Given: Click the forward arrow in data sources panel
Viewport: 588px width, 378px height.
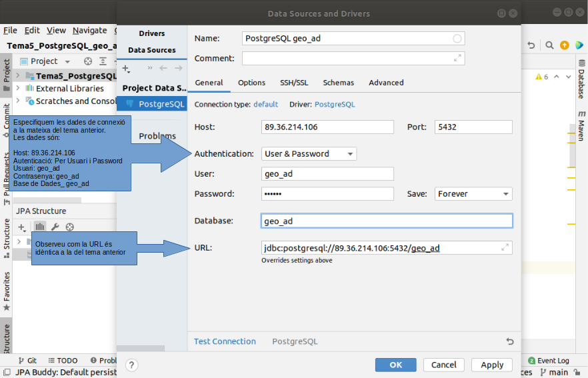Looking at the screenshot, I should (x=179, y=68).
